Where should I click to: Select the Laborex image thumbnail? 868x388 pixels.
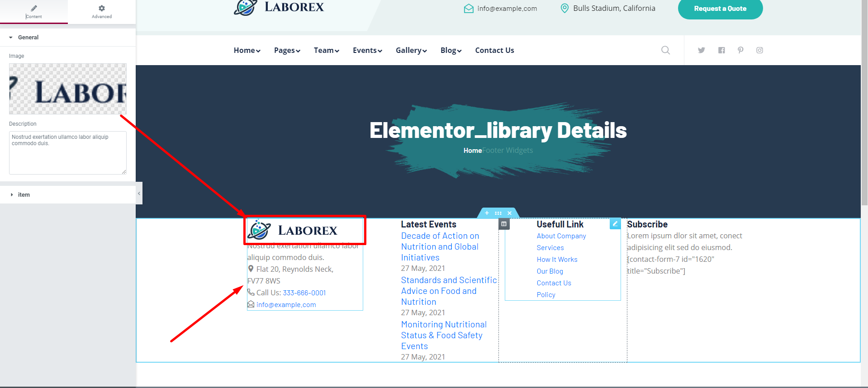click(68, 89)
